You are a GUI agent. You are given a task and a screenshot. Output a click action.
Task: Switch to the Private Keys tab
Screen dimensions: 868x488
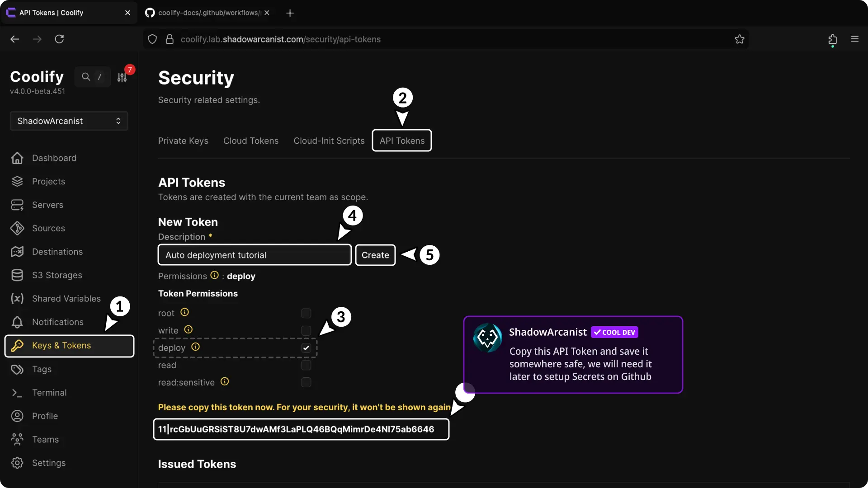click(183, 141)
